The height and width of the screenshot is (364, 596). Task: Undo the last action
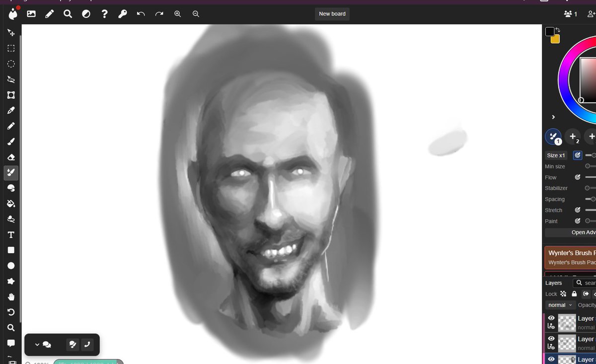point(141,14)
